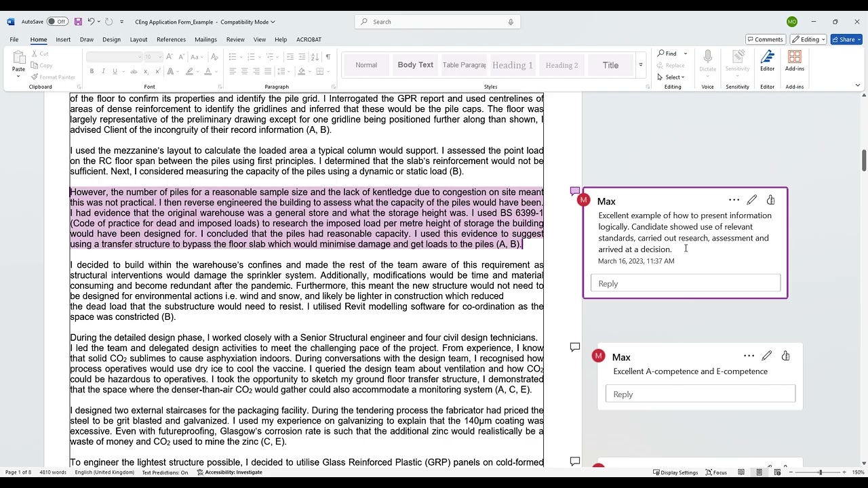868x488 pixels.
Task: Open the Editor tool
Action: click(x=767, y=61)
